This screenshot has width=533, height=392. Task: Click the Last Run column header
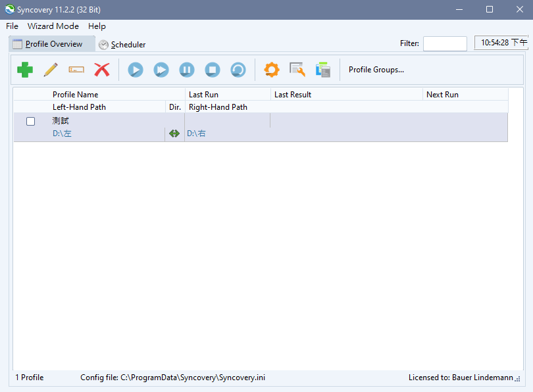click(228, 95)
